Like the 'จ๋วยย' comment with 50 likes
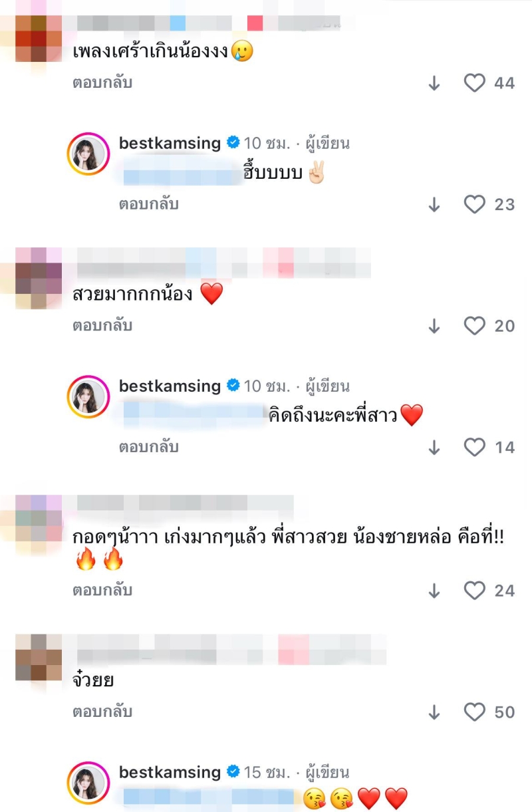 (x=474, y=712)
